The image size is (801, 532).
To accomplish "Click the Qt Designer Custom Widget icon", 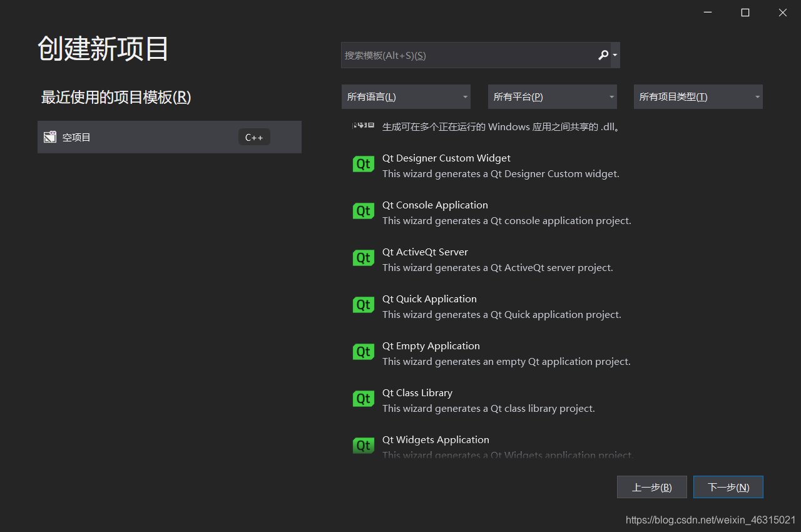I will tap(363, 165).
